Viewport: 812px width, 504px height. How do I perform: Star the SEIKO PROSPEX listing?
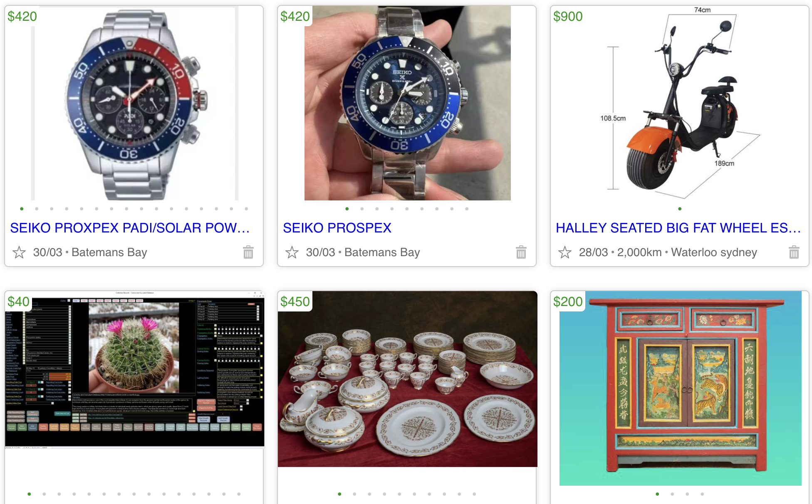tap(292, 252)
